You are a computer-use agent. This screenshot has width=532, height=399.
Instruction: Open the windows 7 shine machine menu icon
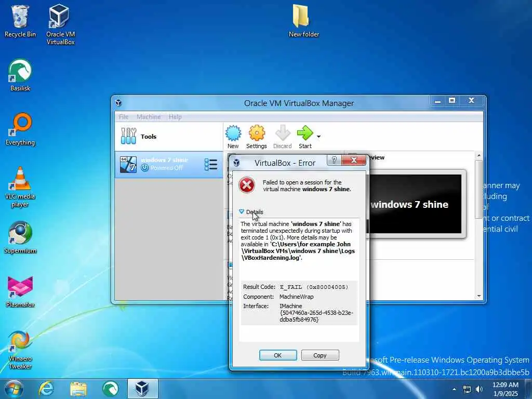[211, 165]
